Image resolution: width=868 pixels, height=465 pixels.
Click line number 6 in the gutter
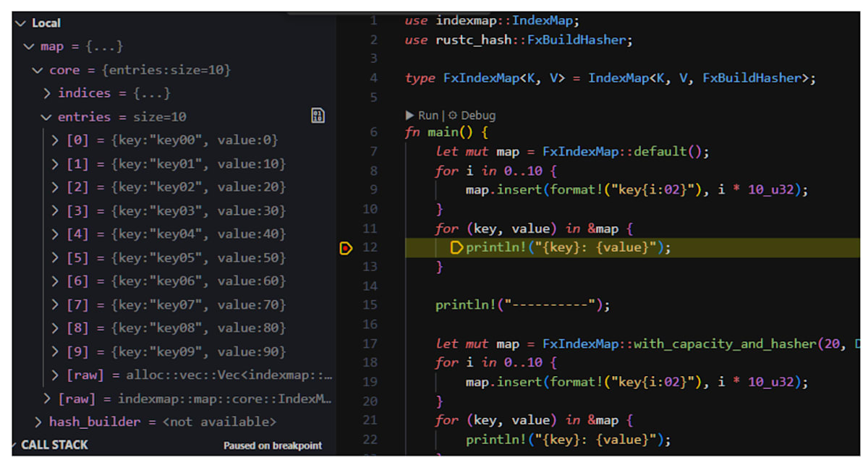click(x=373, y=132)
